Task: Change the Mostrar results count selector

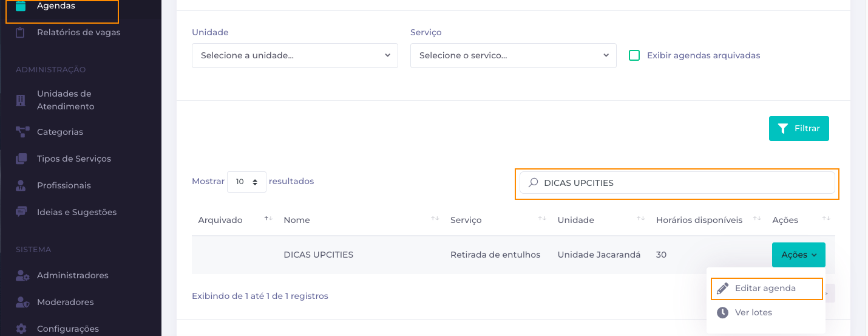Action: coord(246,182)
